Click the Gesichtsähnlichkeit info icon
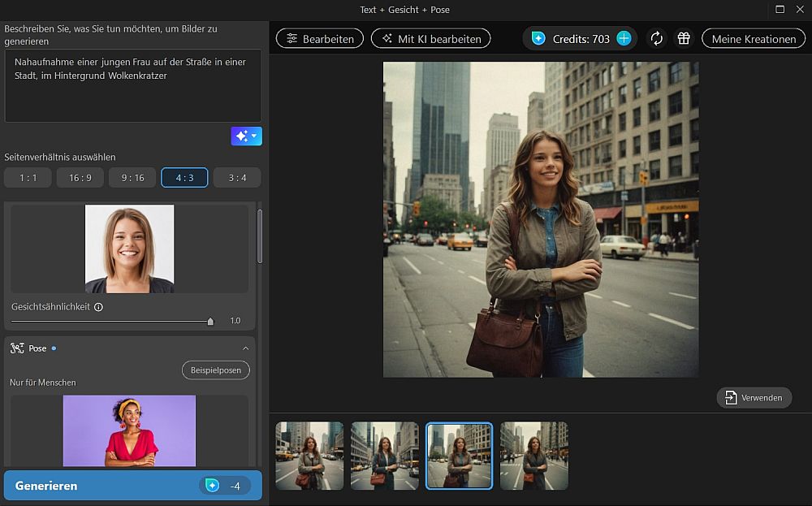Screen dimensions: 812x506 (98, 307)
